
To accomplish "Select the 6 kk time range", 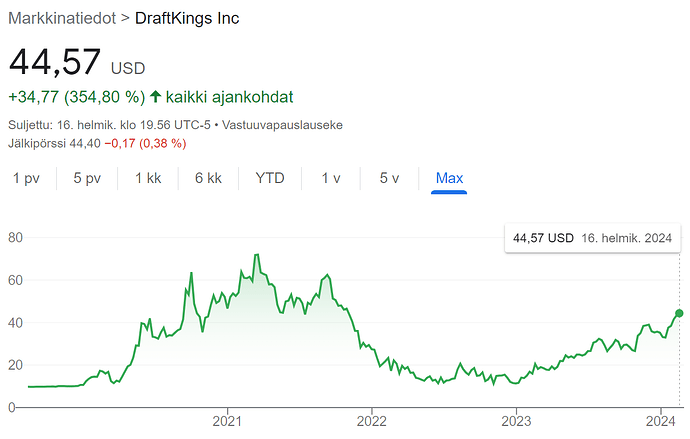I will pos(208,178).
